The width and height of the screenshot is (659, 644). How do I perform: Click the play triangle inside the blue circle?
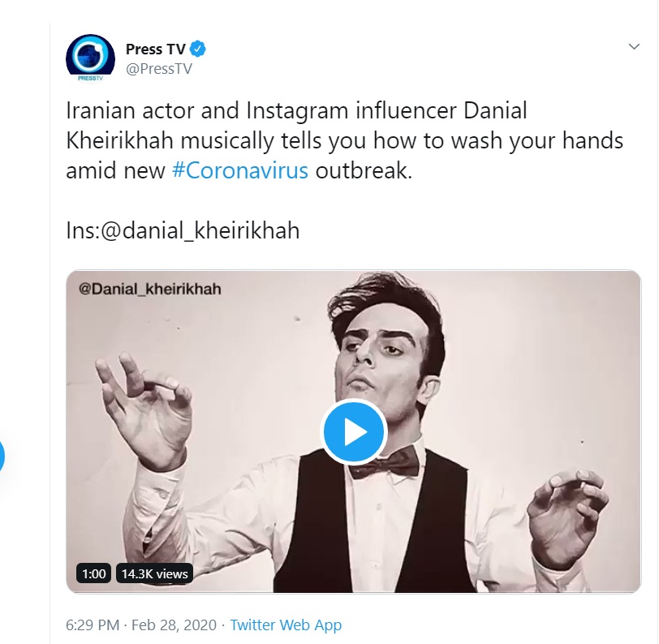coord(357,432)
